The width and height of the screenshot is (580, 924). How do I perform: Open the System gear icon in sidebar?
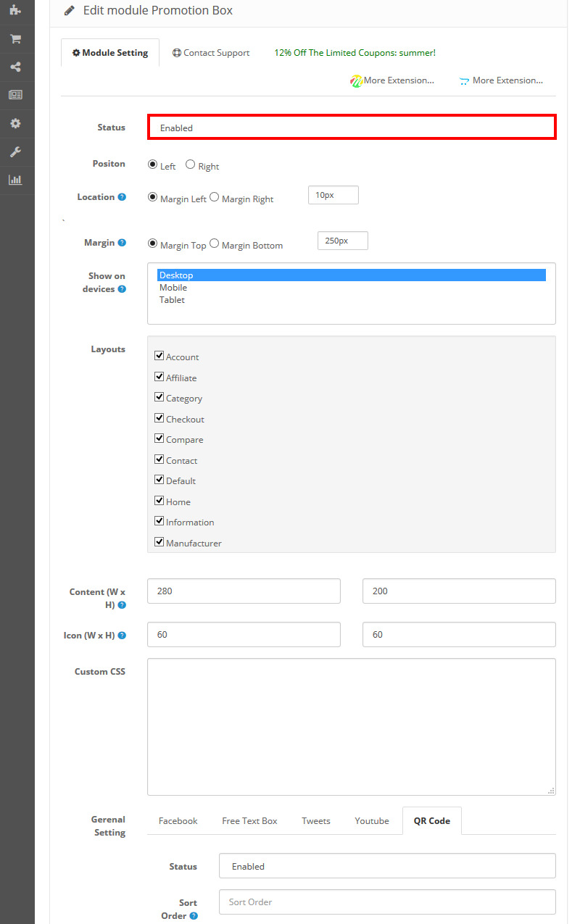[15, 123]
